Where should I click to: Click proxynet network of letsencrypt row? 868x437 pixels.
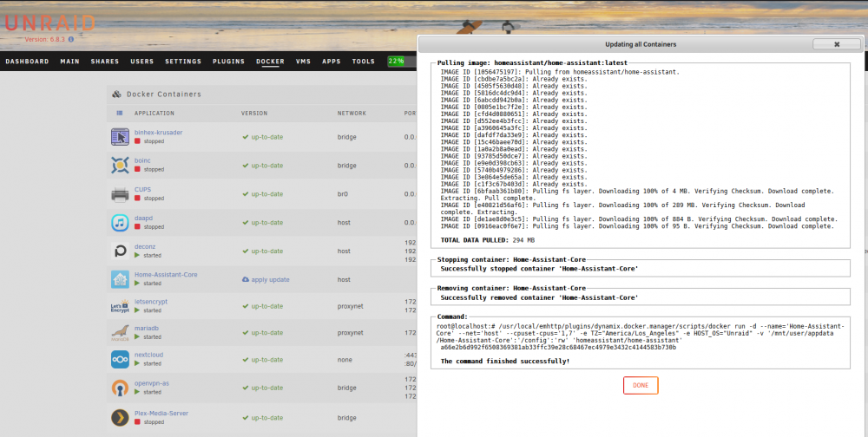tap(351, 306)
